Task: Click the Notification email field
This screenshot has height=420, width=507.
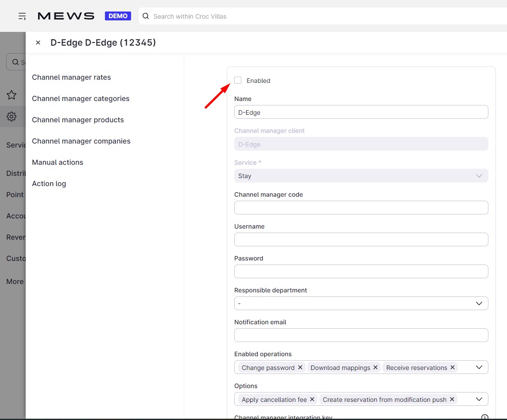Action: [361, 335]
